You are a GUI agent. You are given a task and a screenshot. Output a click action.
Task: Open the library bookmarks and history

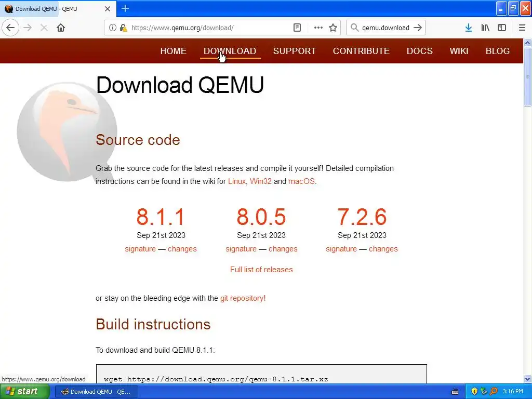(x=485, y=28)
